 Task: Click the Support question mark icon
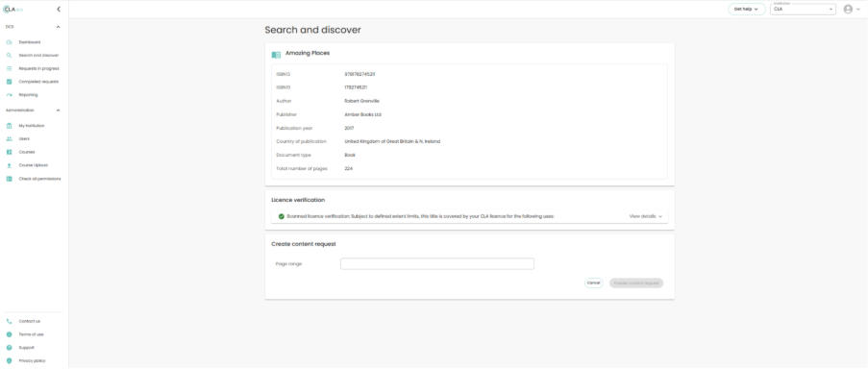pos(9,348)
